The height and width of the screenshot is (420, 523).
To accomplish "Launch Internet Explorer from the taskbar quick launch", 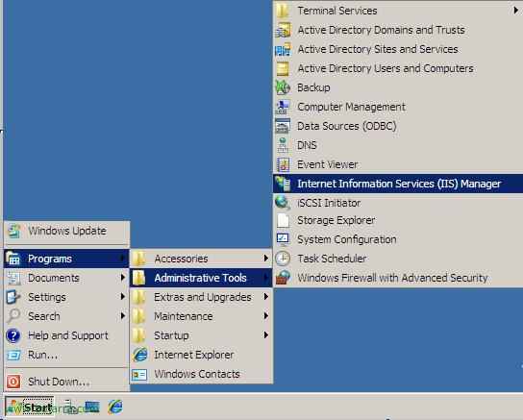I will pyautogui.click(x=115, y=407).
